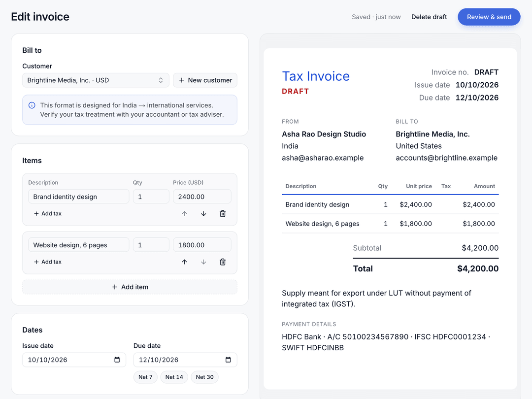Image resolution: width=532 pixels, height=399 pixels.
Task: Move Website design item up
Action: [184, 262]
